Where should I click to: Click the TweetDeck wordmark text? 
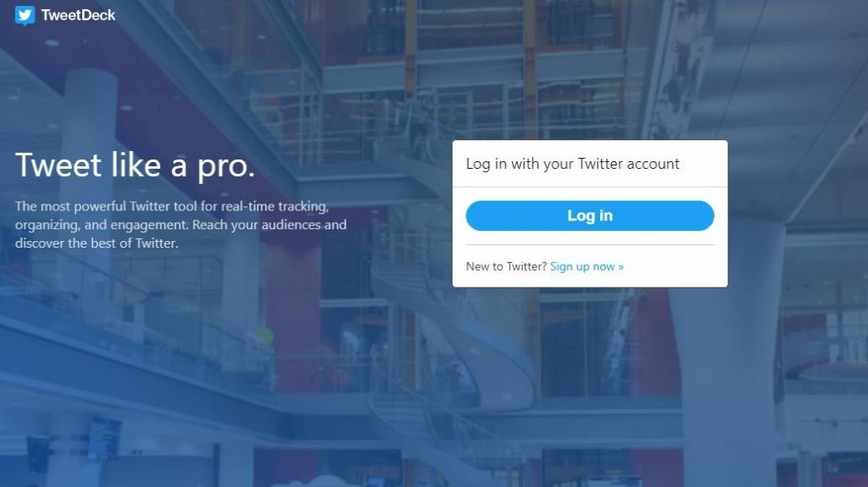click(78, 15)
